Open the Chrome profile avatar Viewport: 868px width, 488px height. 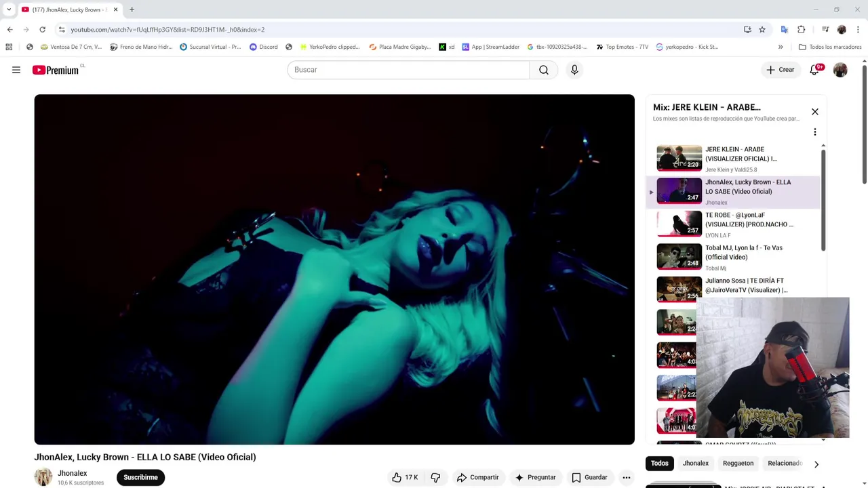pos(842,29)
